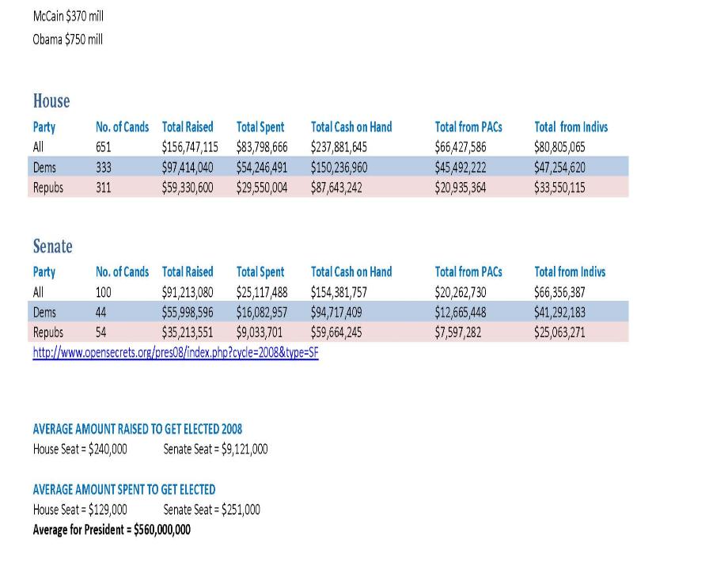Click Average Amount Raised 2008 heading

pos(138,429)
